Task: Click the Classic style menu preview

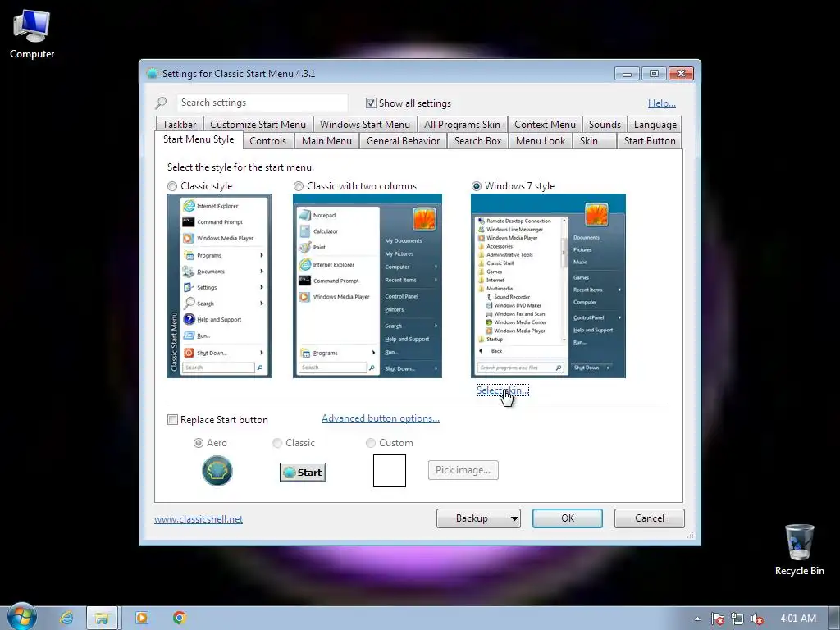Action: pyautogui.click(x=219, y=285)
